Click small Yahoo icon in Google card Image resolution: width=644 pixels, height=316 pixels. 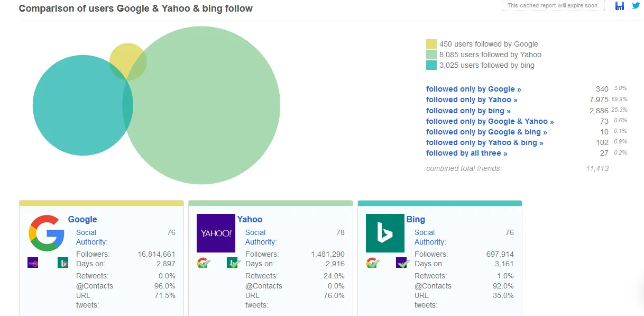(x=33, y=262)
